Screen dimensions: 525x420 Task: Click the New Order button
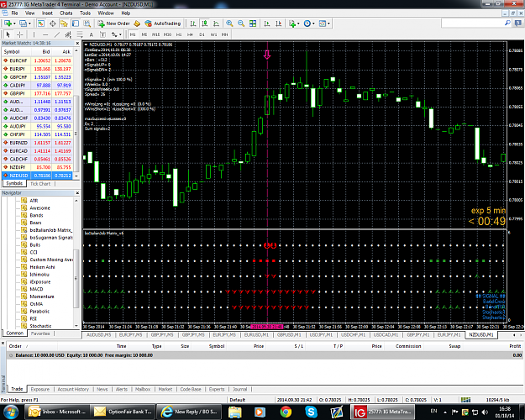pos(114,24)
